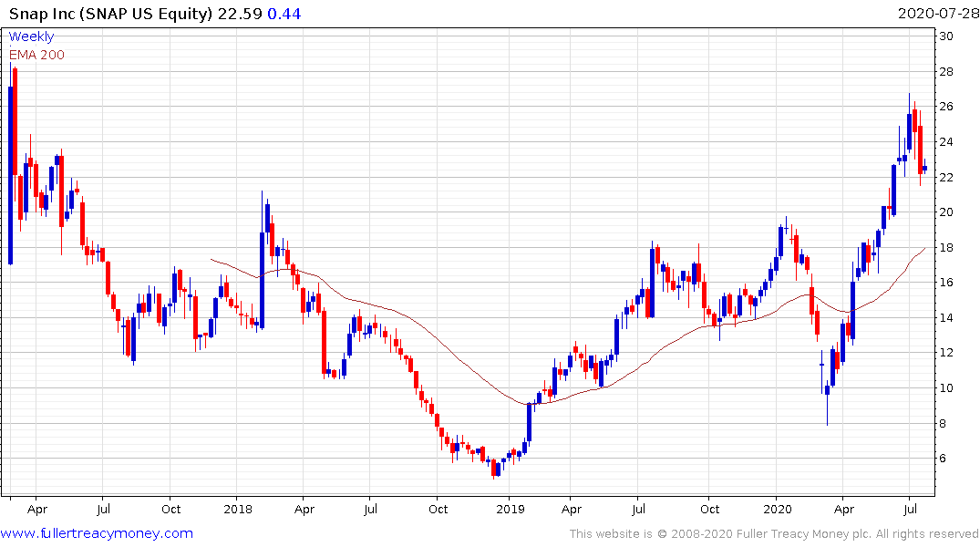This screenshot has height=547, width=980.
Task: Click the EMA 200 legend label
Action: 36,55
